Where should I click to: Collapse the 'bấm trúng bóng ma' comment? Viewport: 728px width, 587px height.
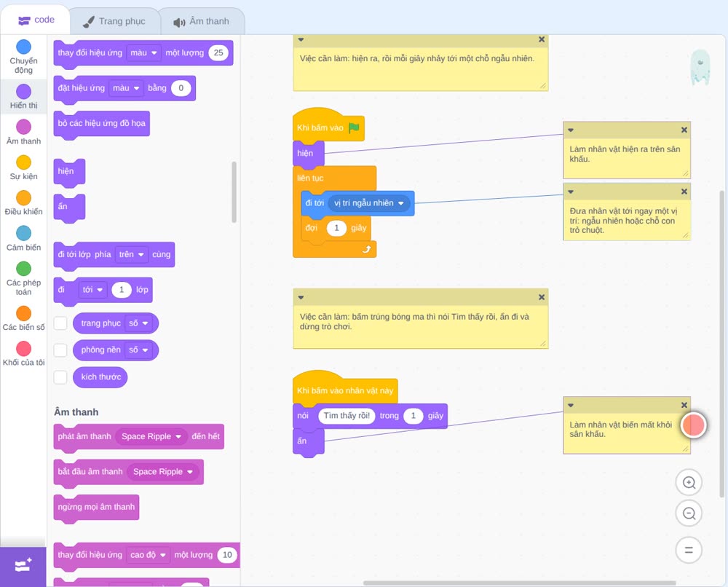coord(301,297)
